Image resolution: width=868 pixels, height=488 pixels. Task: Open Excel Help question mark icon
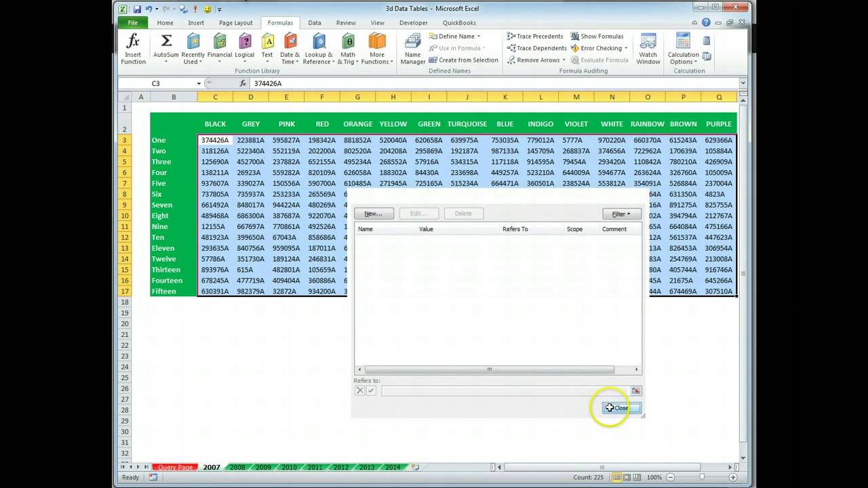[707, 22]
